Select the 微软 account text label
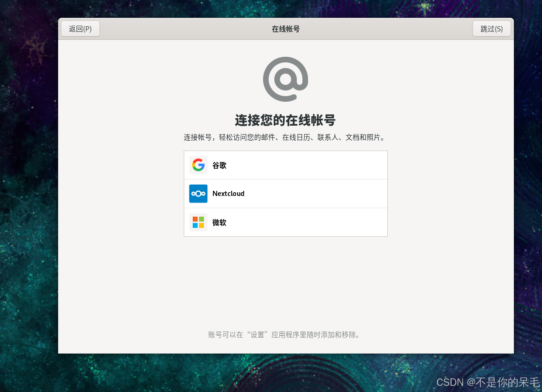The width and height of the screenshot is (542, 392). pyautogui.click(x=219, y=223)
